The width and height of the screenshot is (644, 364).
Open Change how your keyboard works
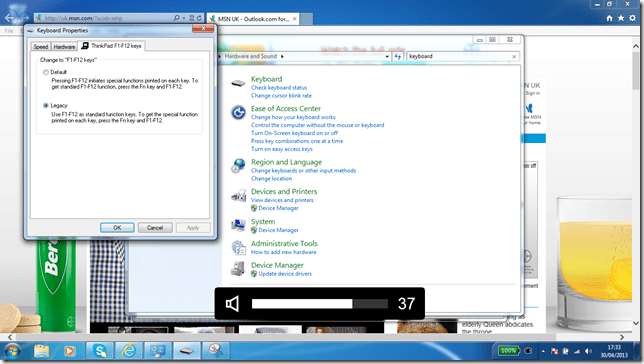coord(293,117)
